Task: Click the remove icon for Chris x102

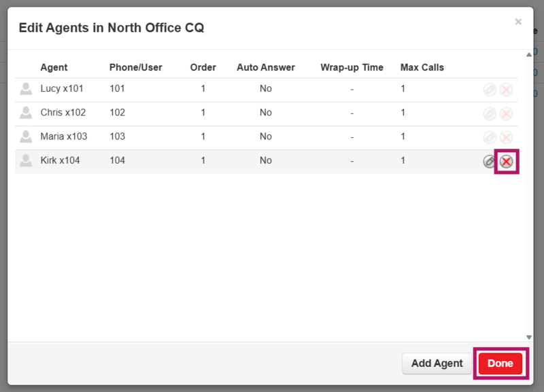Action: (x=506, y=113)
